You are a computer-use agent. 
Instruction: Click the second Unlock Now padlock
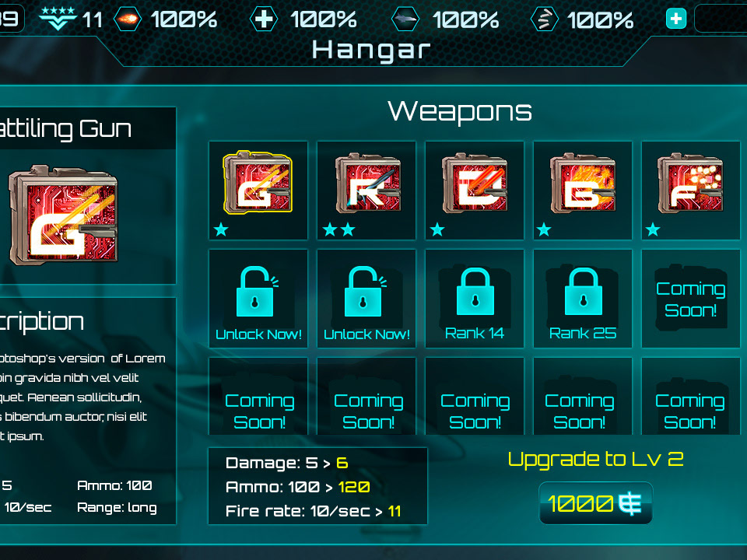(366, 299)
